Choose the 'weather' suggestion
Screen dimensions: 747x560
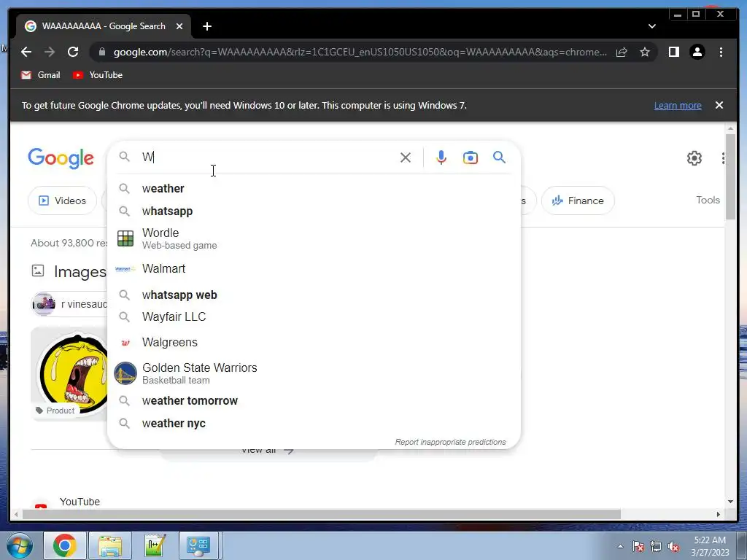[x=314, y=189]
